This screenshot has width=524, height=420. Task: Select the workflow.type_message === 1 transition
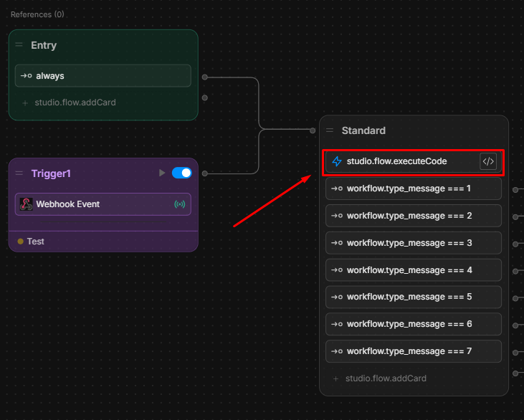pyautogui.click(x=413, y=188)
